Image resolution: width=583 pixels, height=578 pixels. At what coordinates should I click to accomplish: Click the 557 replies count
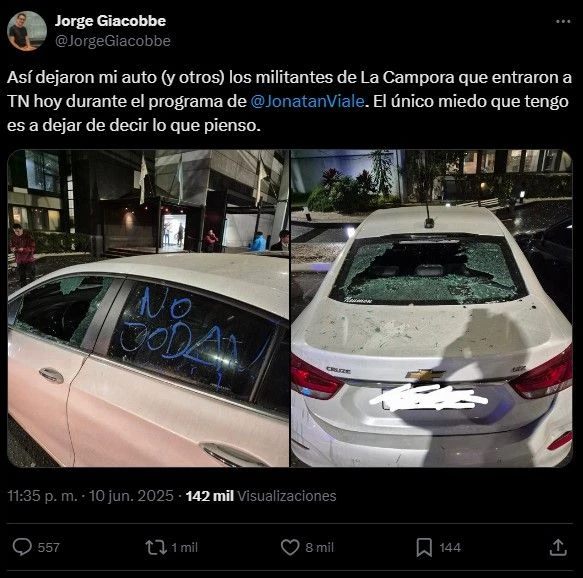(x=48, y=548)
